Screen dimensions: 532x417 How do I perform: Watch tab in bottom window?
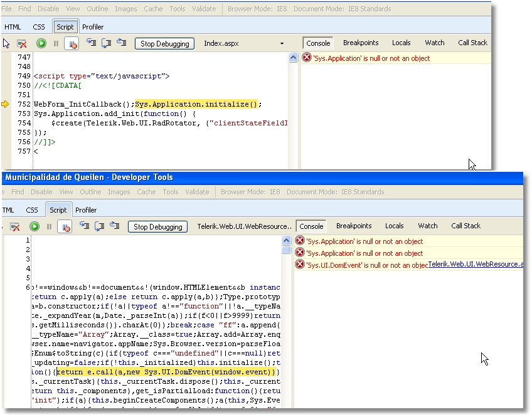[427, 226]
